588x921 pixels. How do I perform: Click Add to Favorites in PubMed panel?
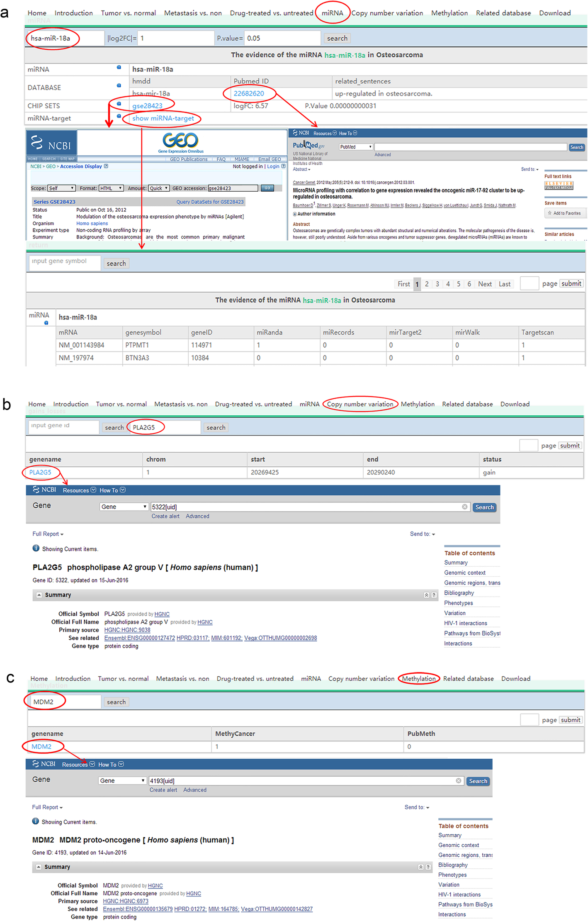[x=564, y=213]
